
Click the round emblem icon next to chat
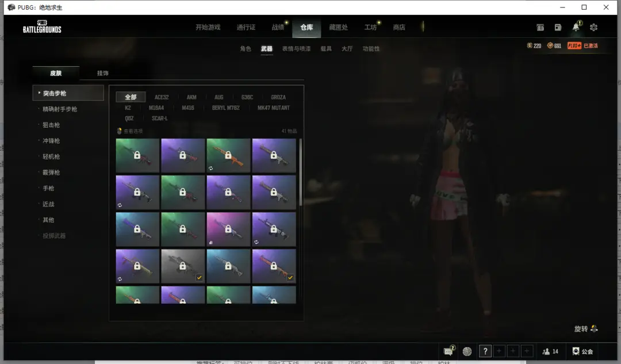pyautogui.click(x=467, y=351)
